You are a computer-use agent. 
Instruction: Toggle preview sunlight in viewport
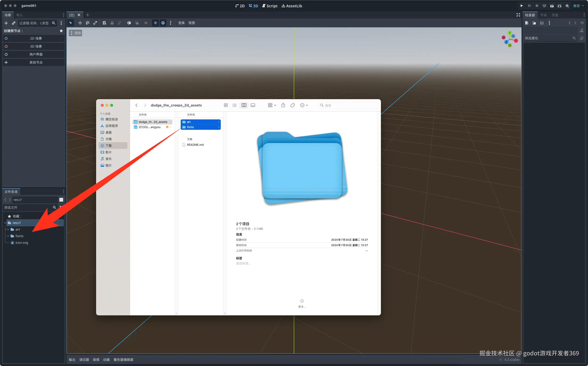tap(155, 23)
